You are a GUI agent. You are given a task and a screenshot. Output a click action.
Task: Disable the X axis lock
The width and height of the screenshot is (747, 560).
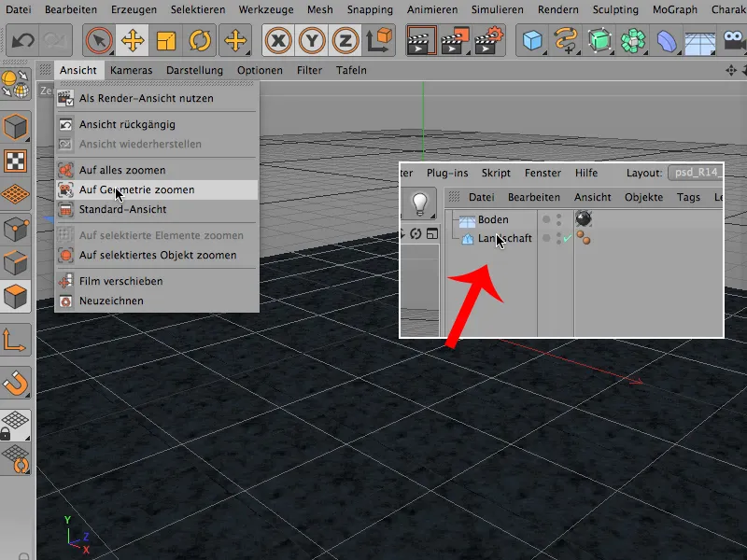[277, 42]
